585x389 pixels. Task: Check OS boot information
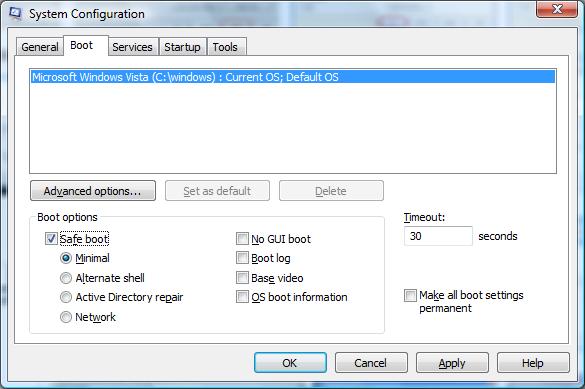coord(242,297)
